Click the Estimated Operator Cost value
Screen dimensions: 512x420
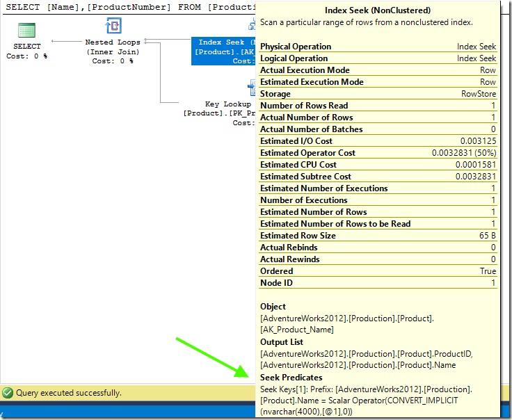click(463, 153)
